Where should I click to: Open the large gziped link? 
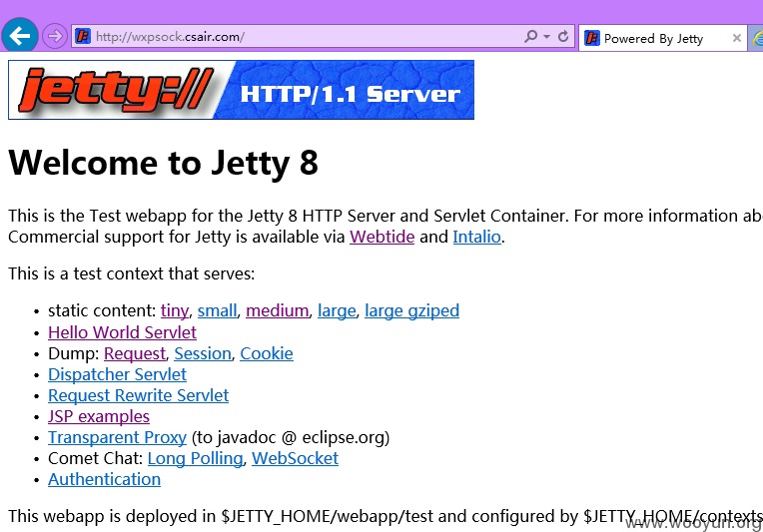[411, 310]
